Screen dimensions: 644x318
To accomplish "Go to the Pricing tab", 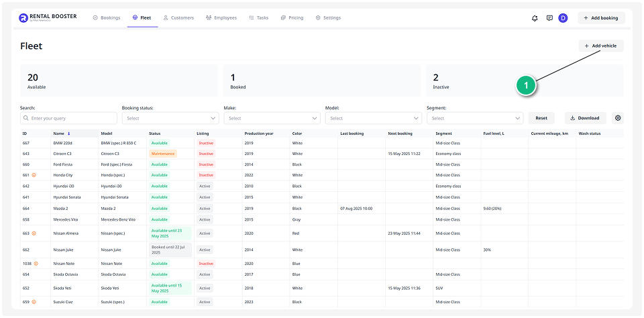I will tap(292, 18).
